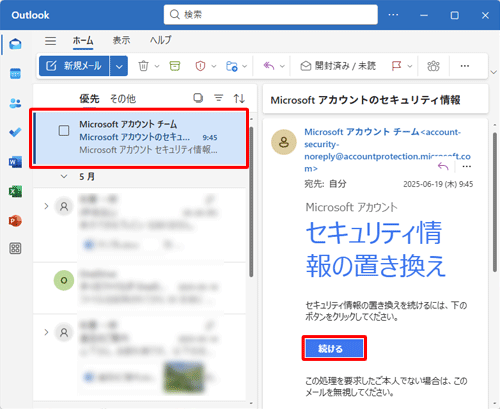Click the sender address link Microsoft アカウント チーム

click(387, 150)
